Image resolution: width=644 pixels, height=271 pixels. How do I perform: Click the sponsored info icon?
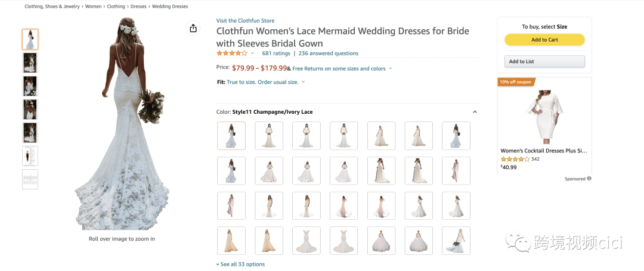589,179
